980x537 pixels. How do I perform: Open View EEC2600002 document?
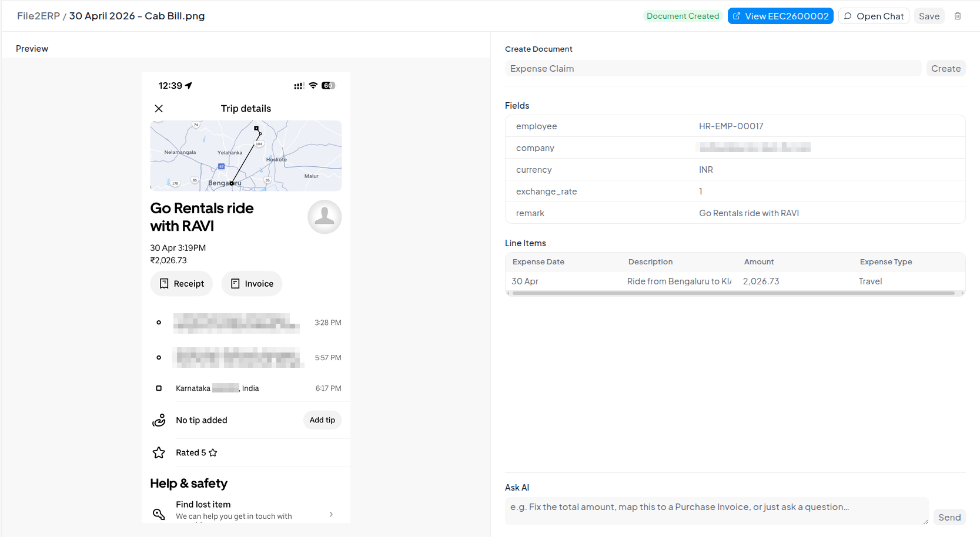point(780,16)
